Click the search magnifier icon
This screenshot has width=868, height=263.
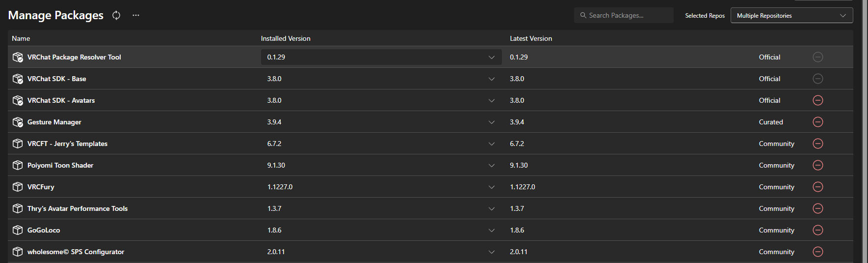pyautogui.click(x=583, y=15)
